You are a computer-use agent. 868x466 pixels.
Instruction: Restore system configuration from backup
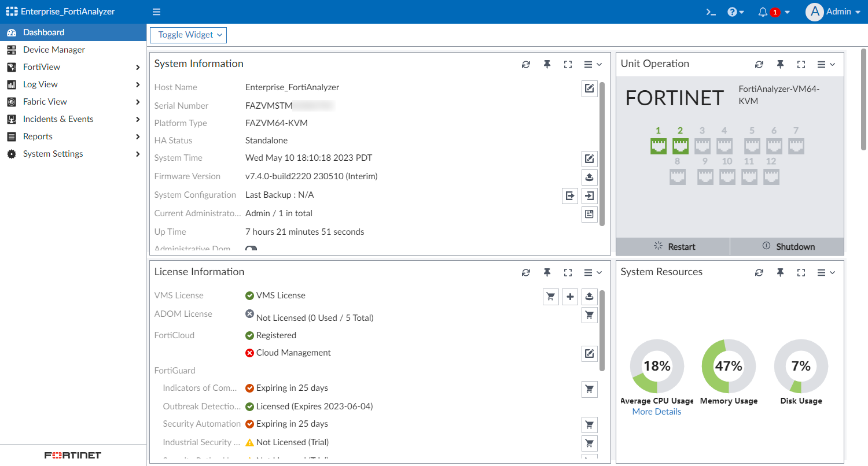click(x=589, y=195)
